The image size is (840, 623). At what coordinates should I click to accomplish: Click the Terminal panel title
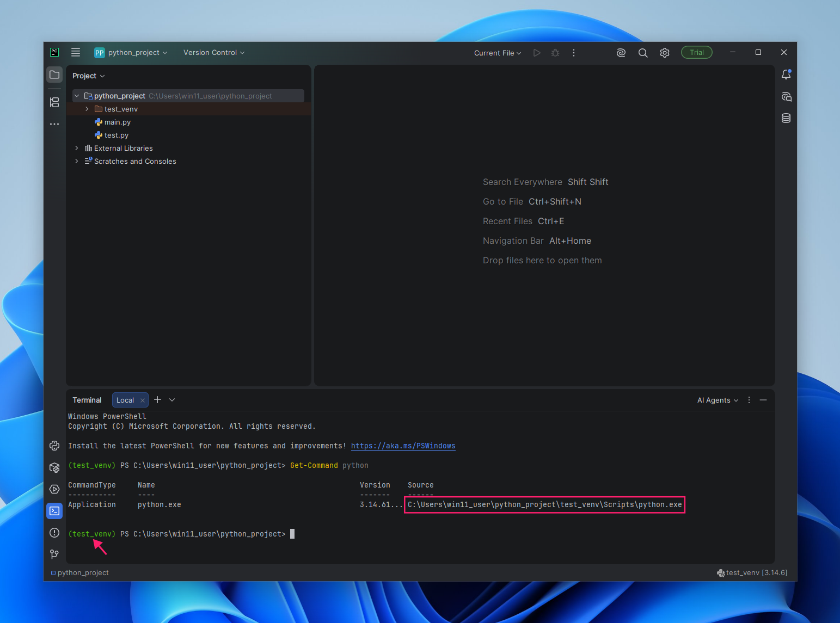point(87,400)
